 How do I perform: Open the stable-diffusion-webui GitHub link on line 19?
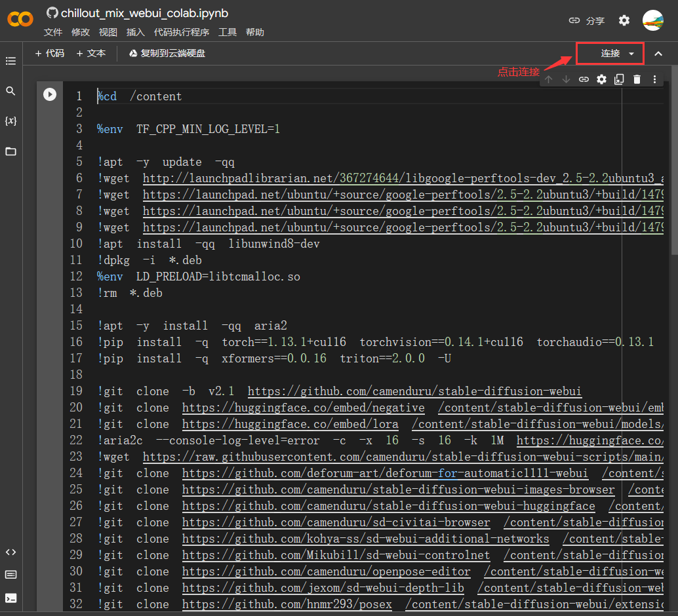coord(414,391)
